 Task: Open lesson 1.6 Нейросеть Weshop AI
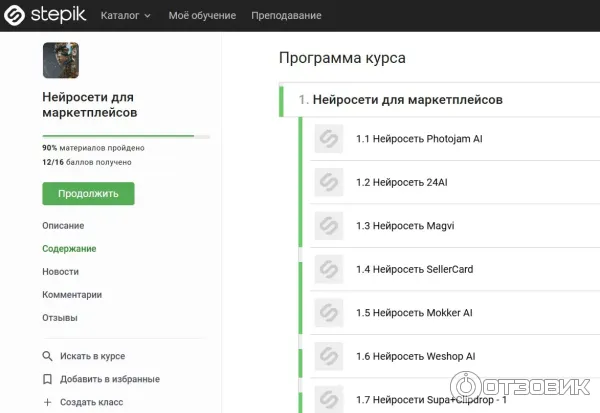(x=416, y=356)
